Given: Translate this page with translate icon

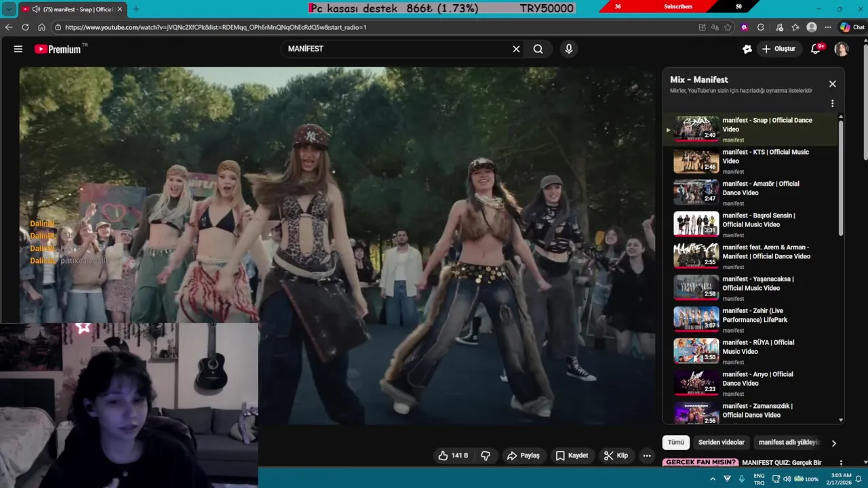Looking at the screenshot, I should (x=715, y=27).
